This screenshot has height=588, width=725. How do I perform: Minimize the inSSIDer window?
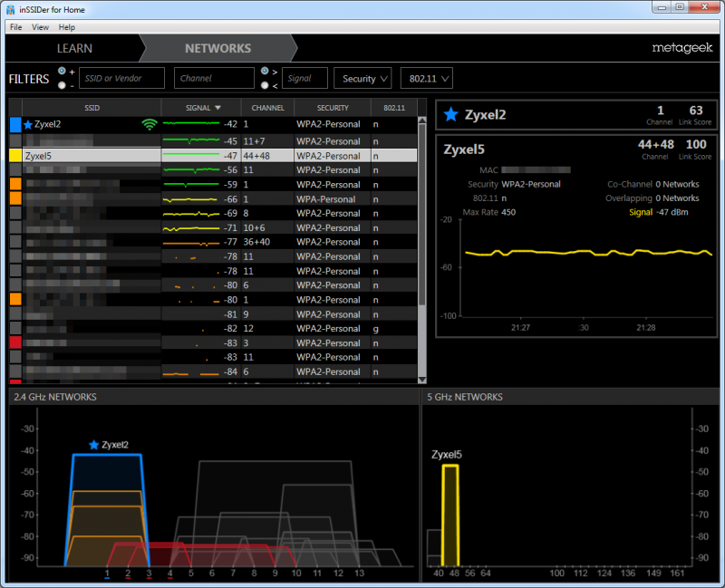(662, 6)
